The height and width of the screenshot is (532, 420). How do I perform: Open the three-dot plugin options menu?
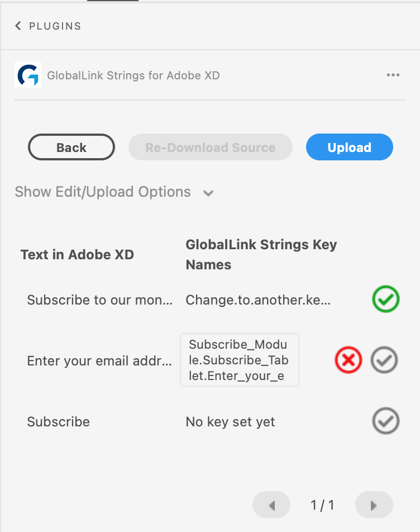pos(393,75)
